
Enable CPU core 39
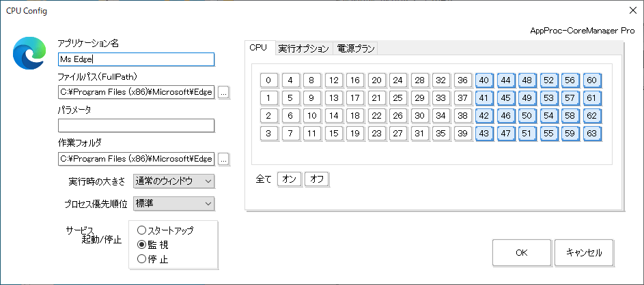click(x=462, y=134)
